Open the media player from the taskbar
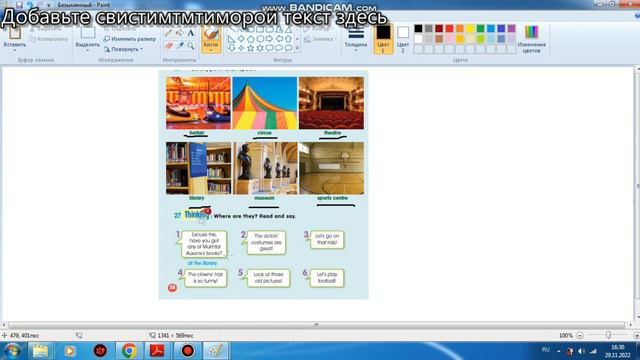Image resolution: width=640 pixels, height=360 pixels. click(69, 351)
